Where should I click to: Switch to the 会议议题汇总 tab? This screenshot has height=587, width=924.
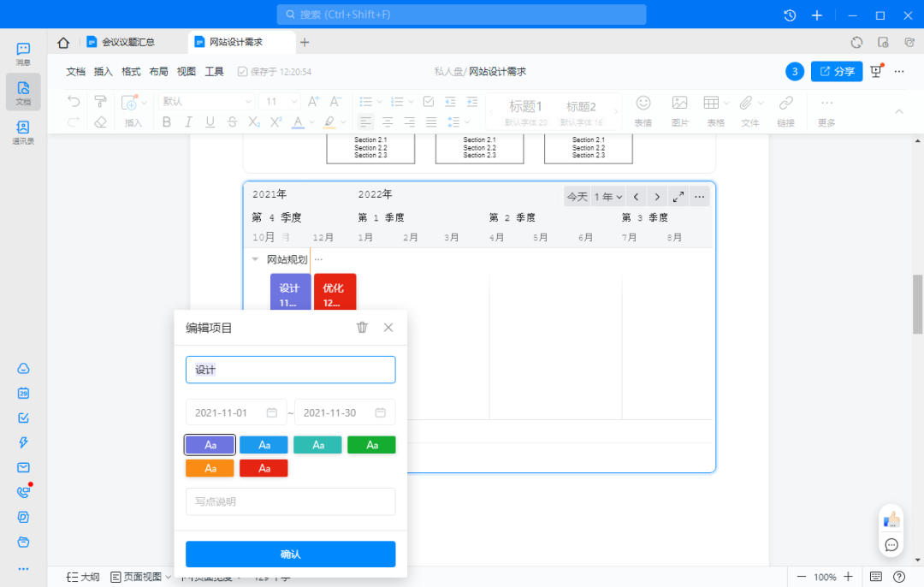(127, 42)
